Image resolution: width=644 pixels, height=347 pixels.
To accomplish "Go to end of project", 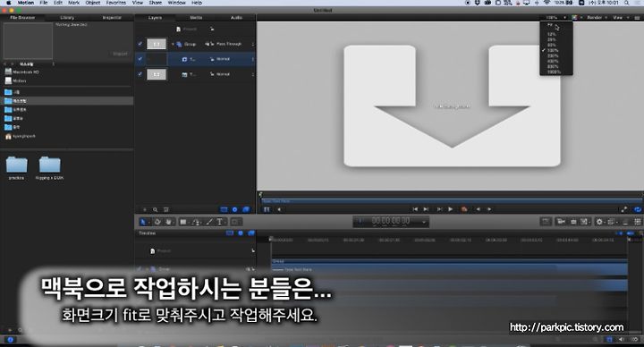I will click(427, 209).
